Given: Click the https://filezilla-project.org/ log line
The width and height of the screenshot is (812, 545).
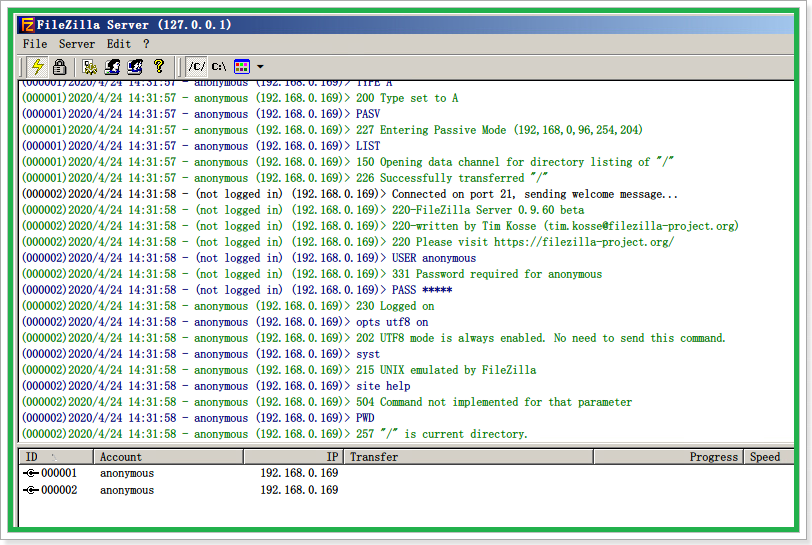Looking at the screenshot, I should [x=348, y=242].
